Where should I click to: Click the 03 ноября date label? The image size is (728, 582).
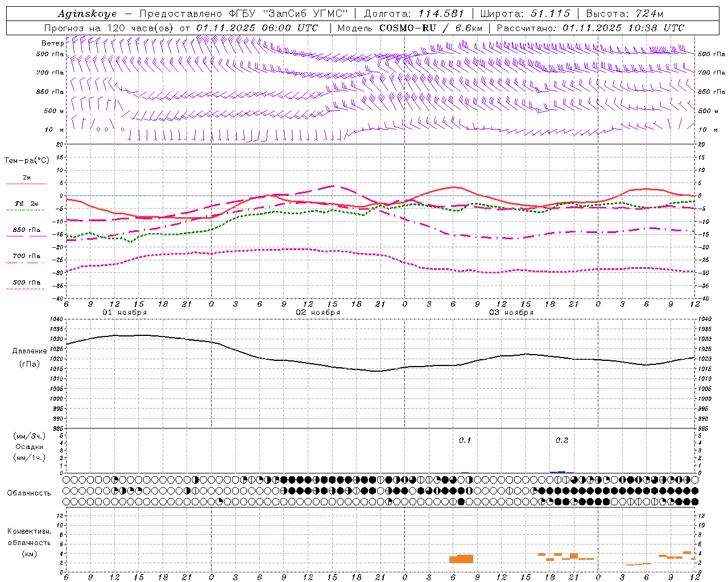tap(511, 313)
